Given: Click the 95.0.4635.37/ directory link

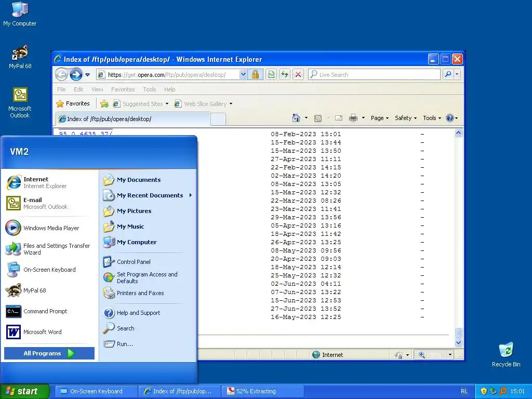Looking at the screenshot, I should 86,134.
